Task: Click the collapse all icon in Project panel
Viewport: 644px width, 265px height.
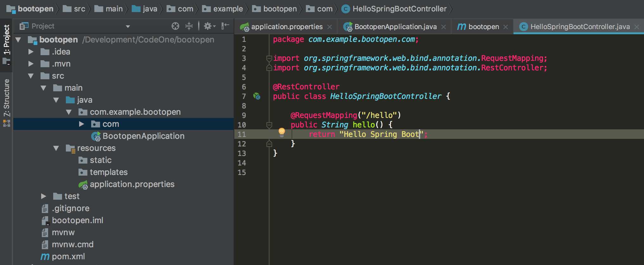Action: (189, 26)
